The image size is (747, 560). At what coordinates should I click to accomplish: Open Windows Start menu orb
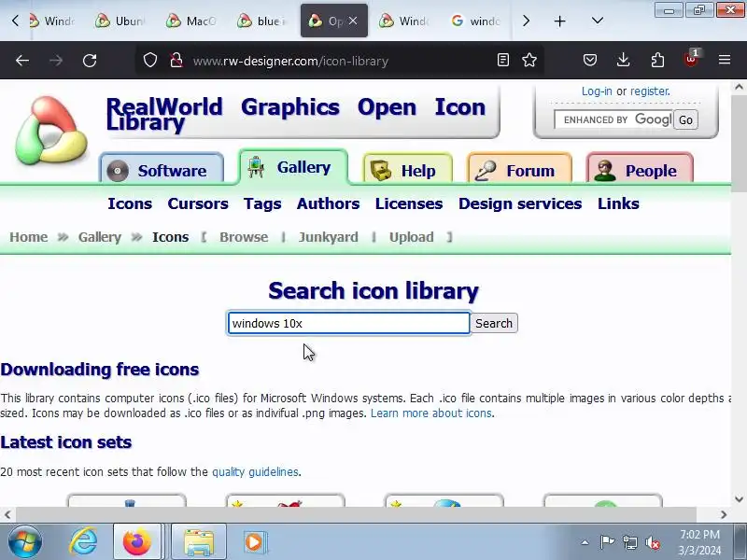25,541
